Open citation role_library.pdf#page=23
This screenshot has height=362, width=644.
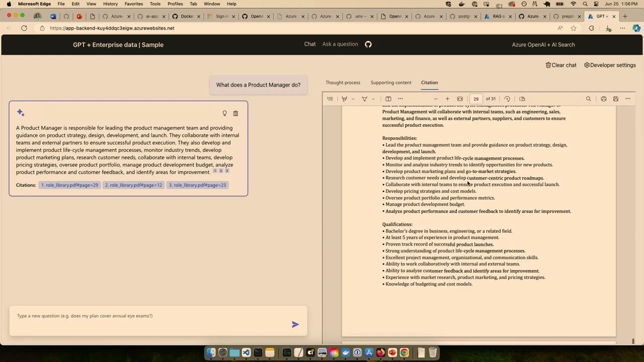(197, 185)
